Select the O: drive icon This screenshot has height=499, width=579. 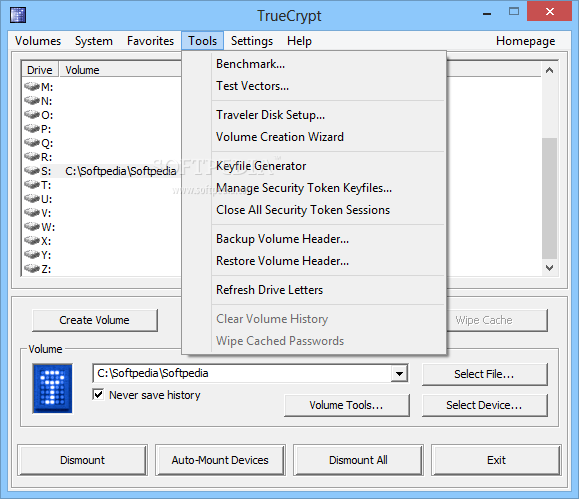tap(32, 115)
